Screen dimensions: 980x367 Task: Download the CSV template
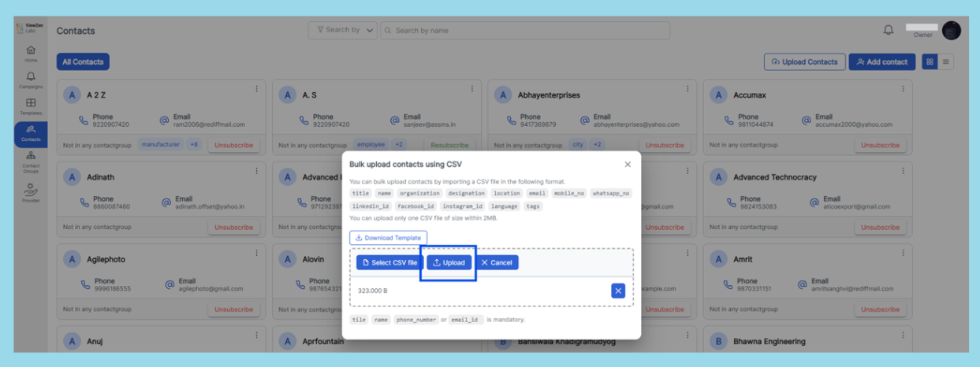[x=388, y=237]
